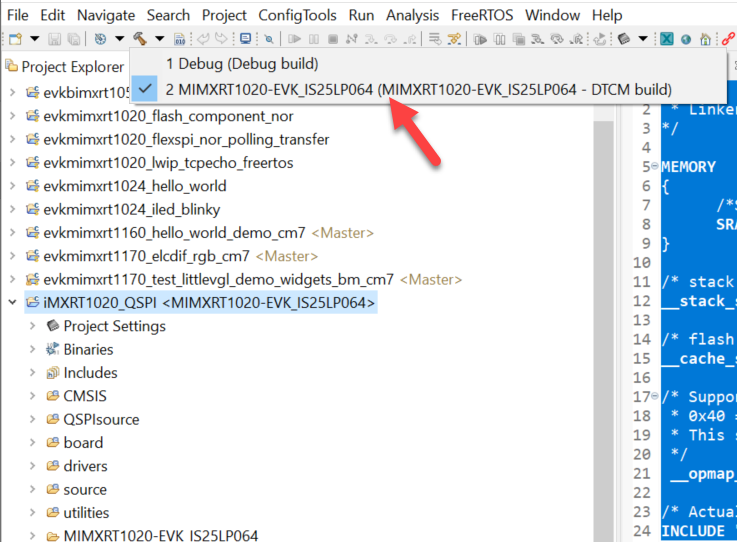Collapse the comment fold at line 17

[x=655, y=396]
